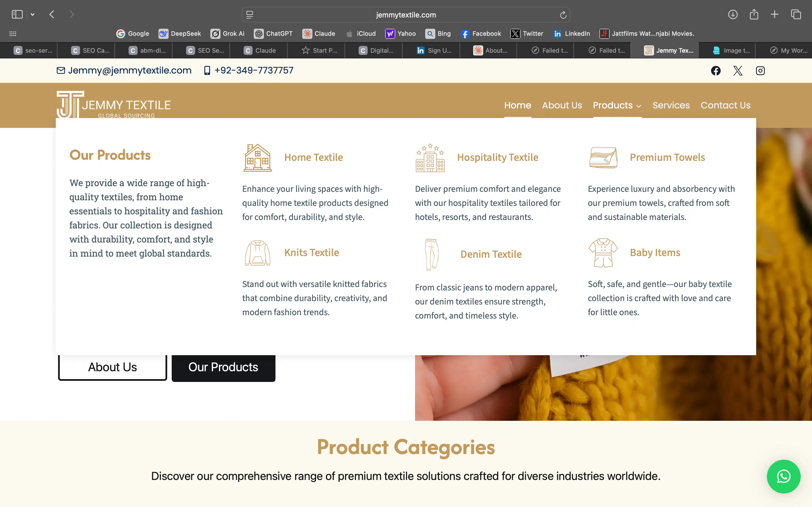Open the sidebar options chevron

[32, 14]
